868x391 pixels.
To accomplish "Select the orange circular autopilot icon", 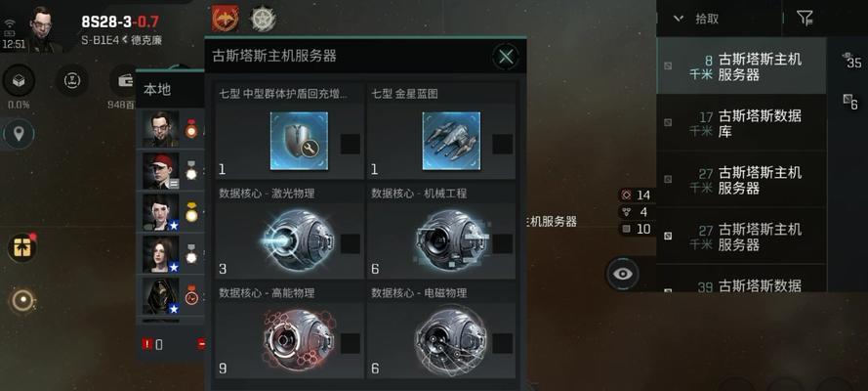I will [22, 301].
